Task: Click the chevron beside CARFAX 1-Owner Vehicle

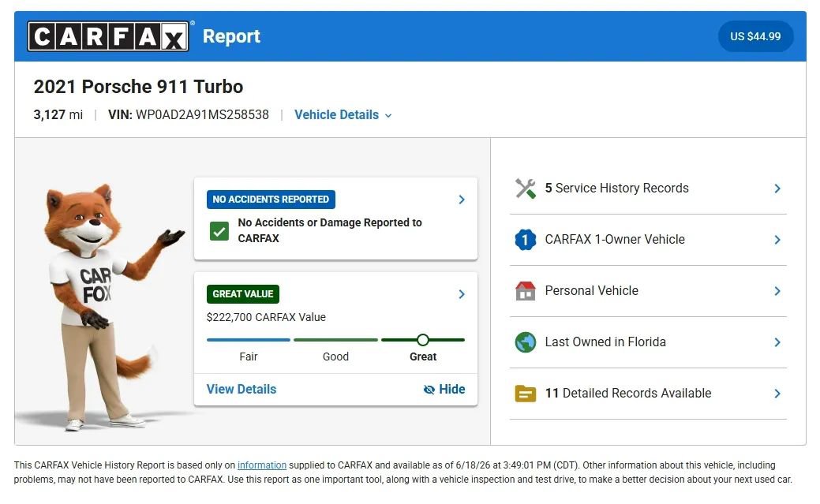Action: coord(777,240)
